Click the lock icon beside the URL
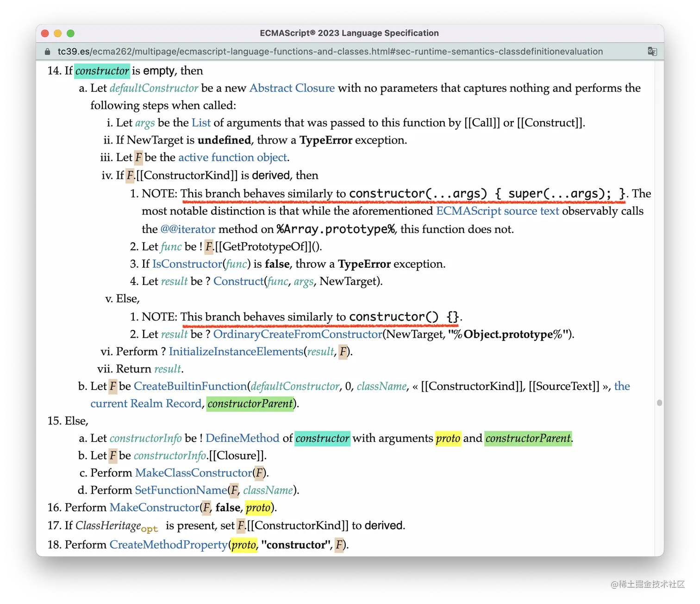 tap(47, 51)
